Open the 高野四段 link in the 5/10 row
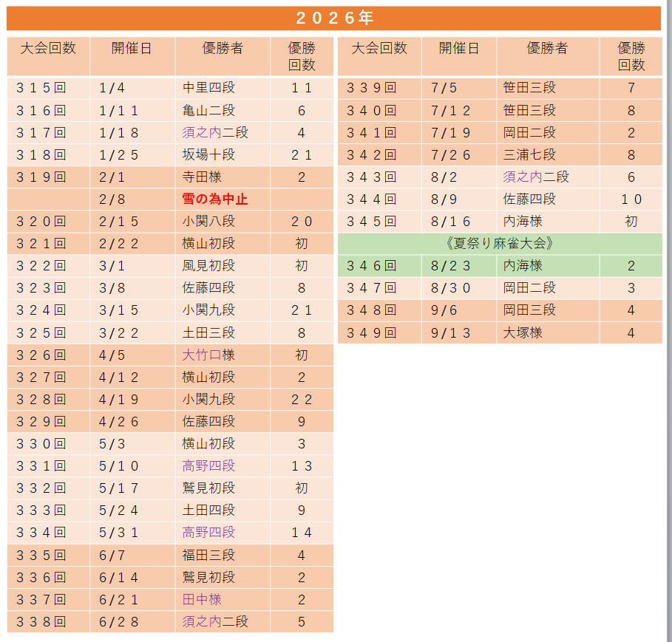 [x=208, y=466]
